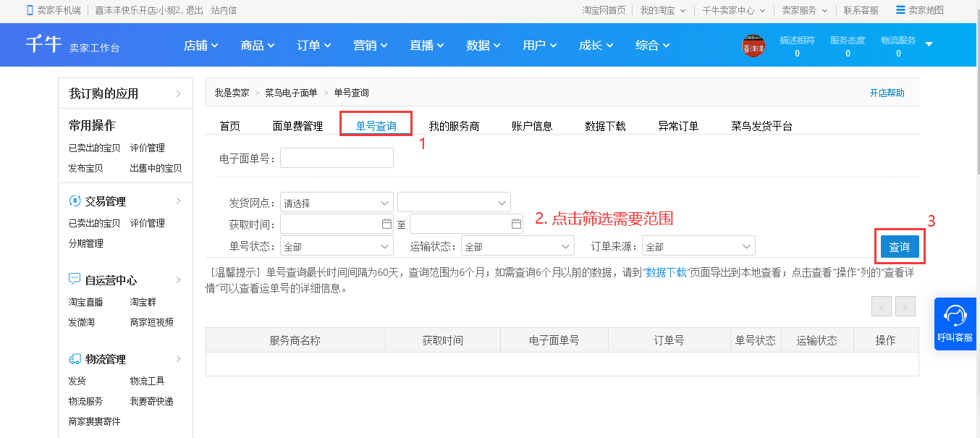The height and width of the screenshot is (438, 980).
Task: Click the blue 查询 button
Action: pyautogui.click(x=899, y=247)
